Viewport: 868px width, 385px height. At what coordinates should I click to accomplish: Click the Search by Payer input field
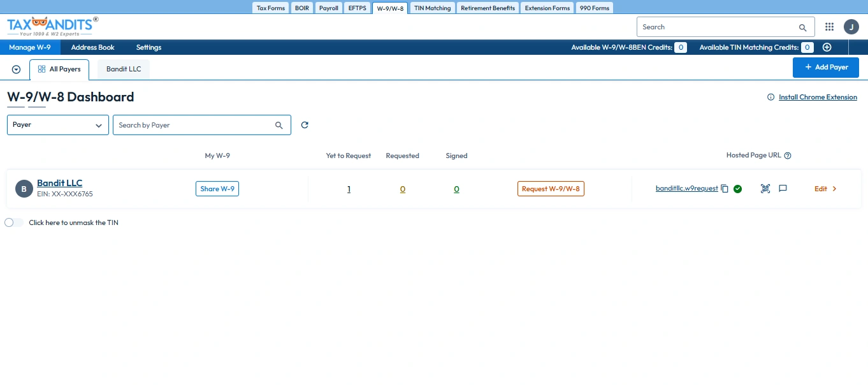click(194, 125)
